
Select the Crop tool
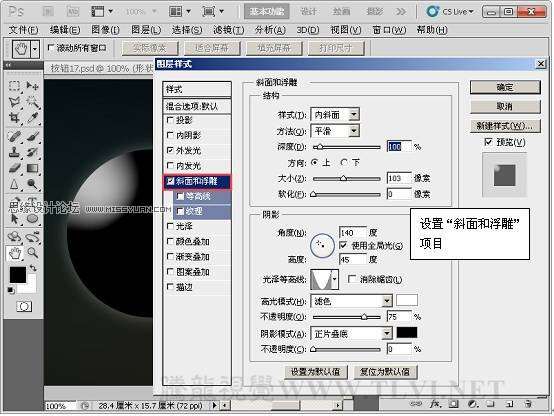click(x=14, y=118)
